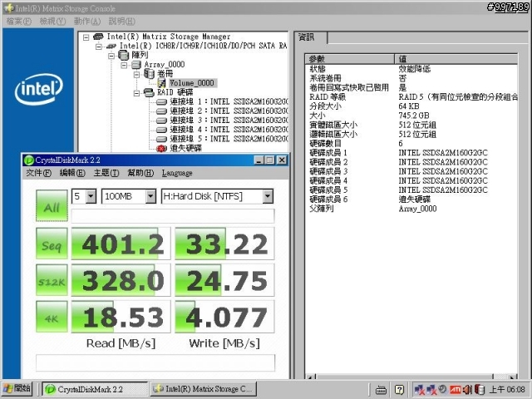Open the keyboard input tray icon
Image resolution: width=532 pixels, height=399 pixels.
click(381, 390)
